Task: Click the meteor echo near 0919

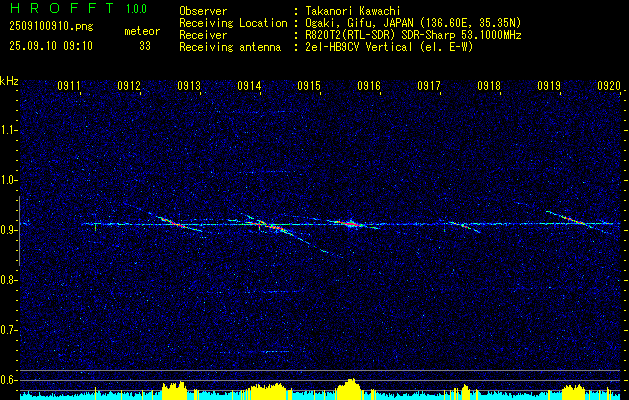Action: click(574, 220)
